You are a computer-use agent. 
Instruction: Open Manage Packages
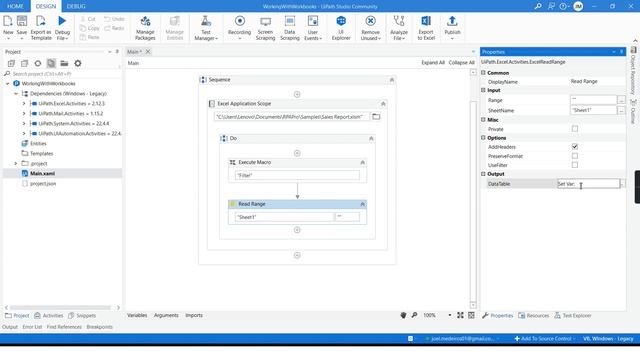pos(145,21)
